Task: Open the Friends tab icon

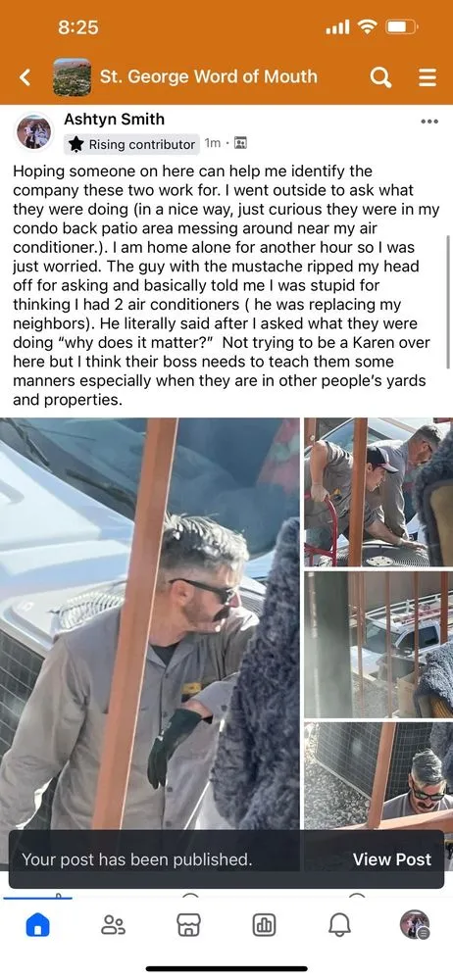Action: [114, 924]
